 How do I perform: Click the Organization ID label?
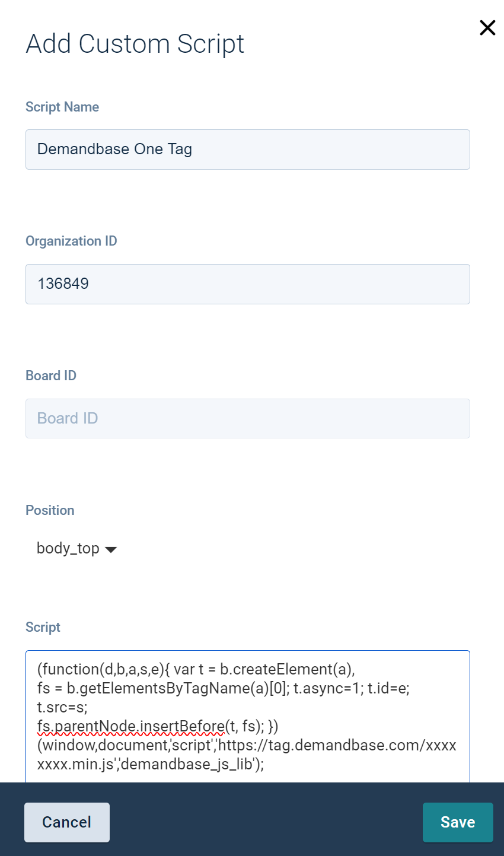[71, 241]
